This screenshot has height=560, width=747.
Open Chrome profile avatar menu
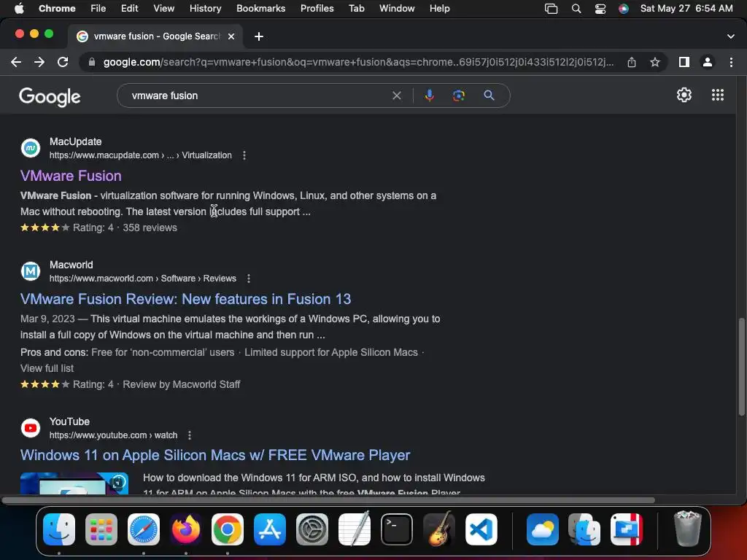708,62
